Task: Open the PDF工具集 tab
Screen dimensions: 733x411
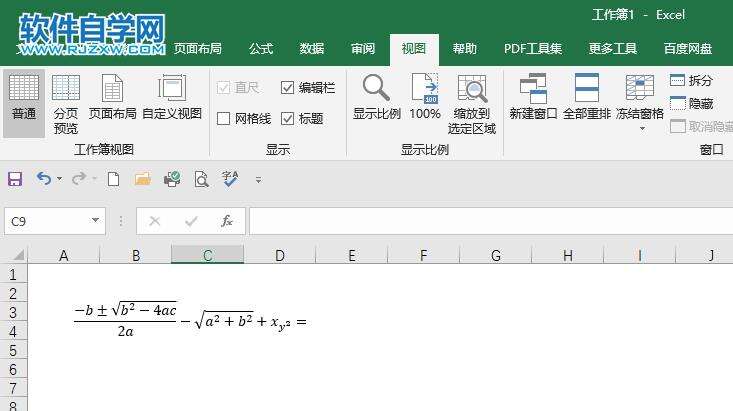Action: (533, 49)
